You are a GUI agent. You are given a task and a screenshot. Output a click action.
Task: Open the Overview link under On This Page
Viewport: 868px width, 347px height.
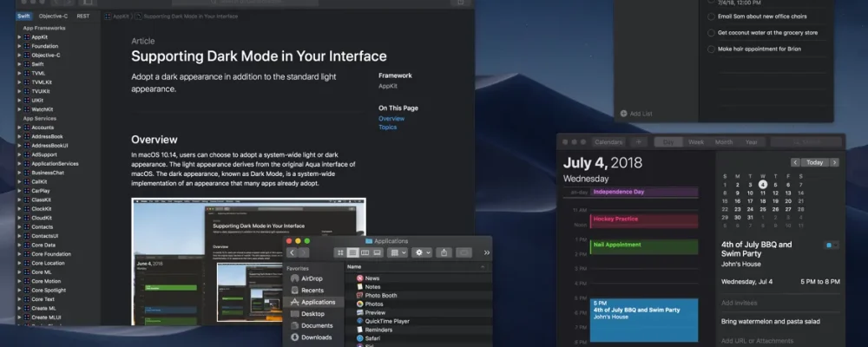pos(391,119)
